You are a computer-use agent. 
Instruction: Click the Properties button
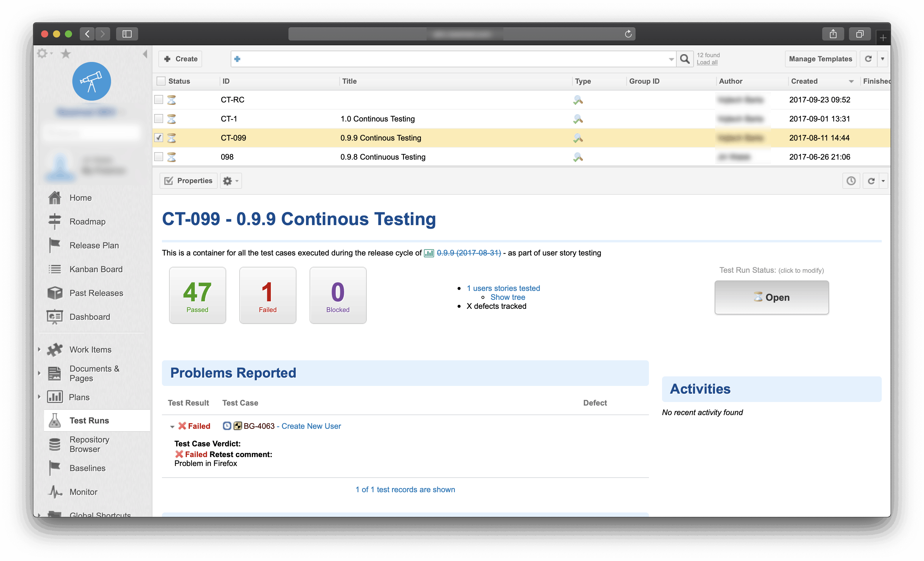pos(189,181)
